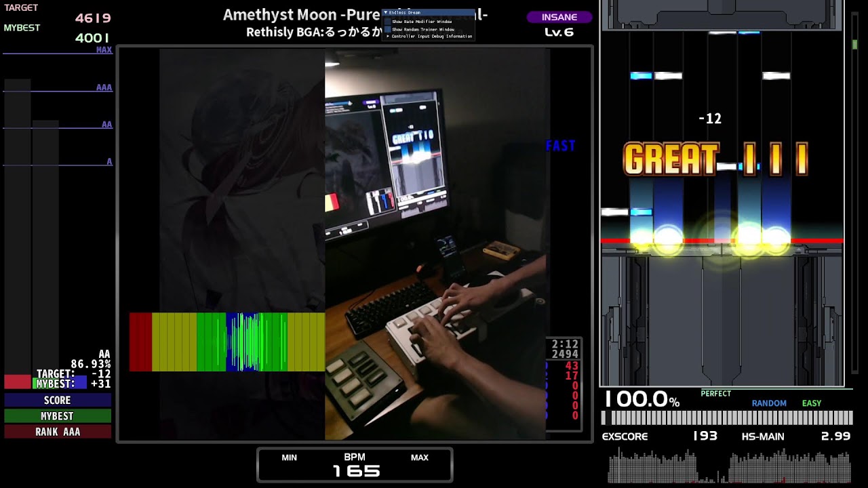Click the GREAT judgment combo display
The image size is (868, 488).
click(715, 160)
